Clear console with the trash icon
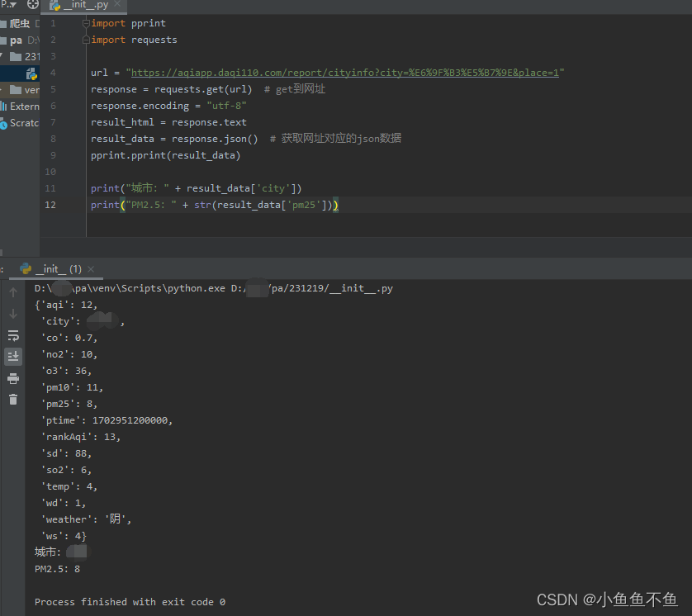692x616 pixels. (x=13, y=400)
